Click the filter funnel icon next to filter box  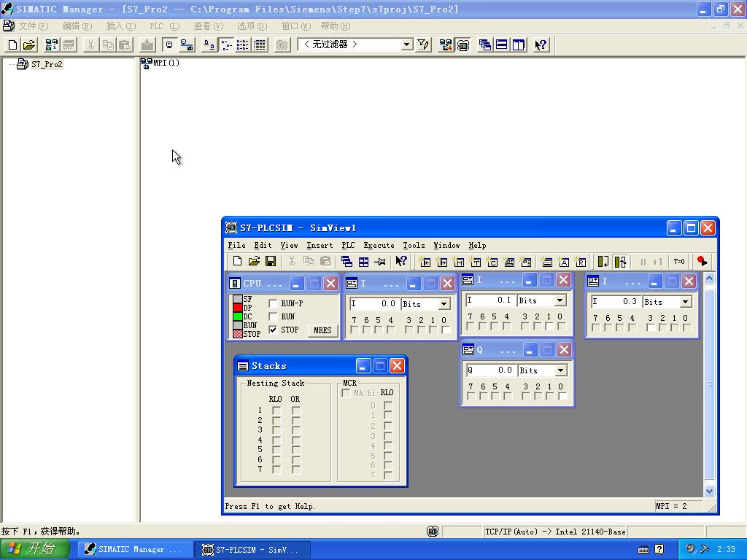tap(423, 44)
